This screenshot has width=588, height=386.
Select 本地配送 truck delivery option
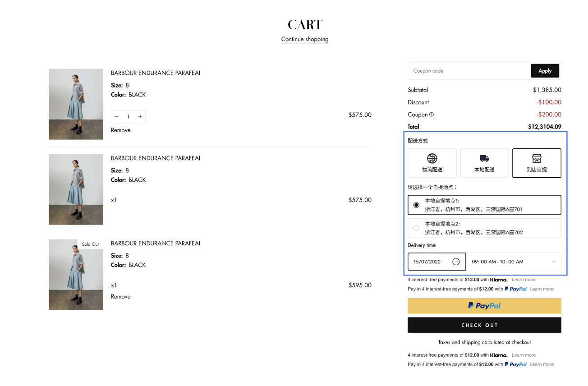tap(484, 163)
